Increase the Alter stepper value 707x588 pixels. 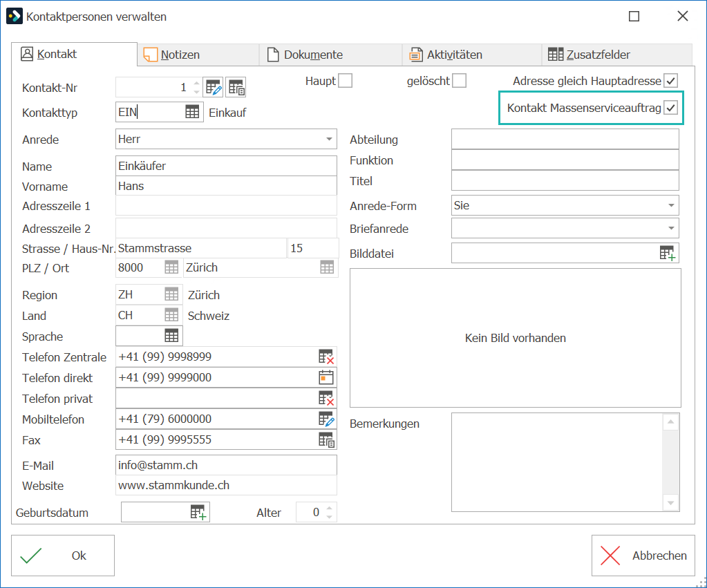(329, 508)
